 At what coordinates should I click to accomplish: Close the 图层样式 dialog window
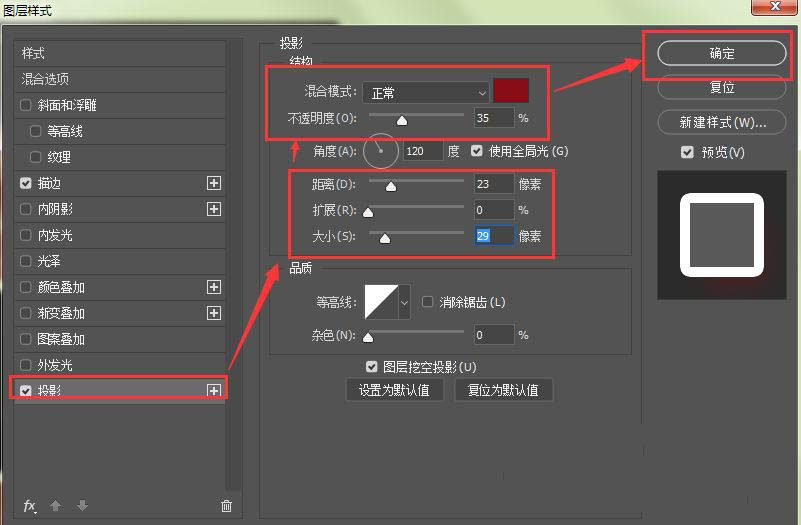(774, 7)
